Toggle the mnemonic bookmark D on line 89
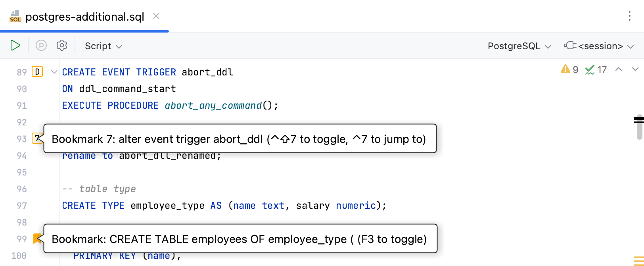This screenshot has width=644, height=266. tap(37, 72)
